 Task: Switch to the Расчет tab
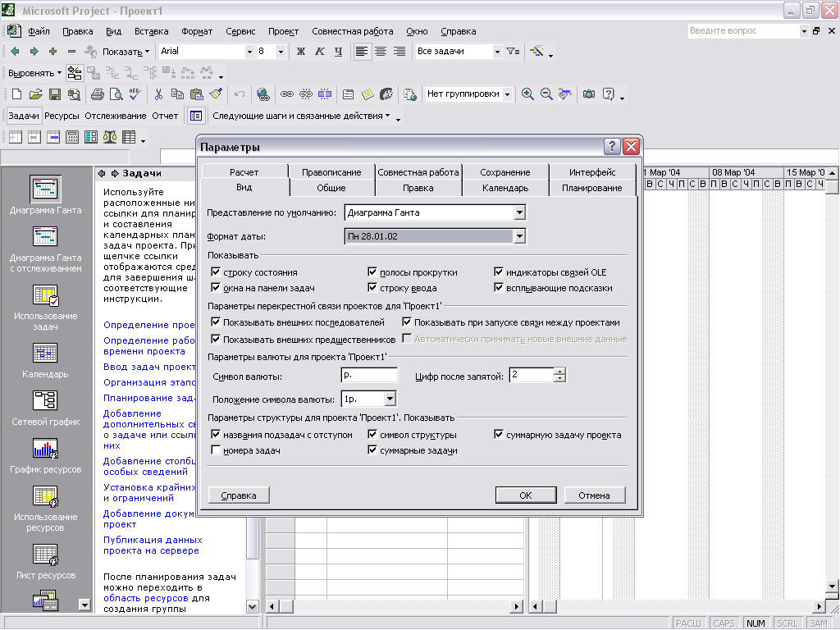[244, 172]
